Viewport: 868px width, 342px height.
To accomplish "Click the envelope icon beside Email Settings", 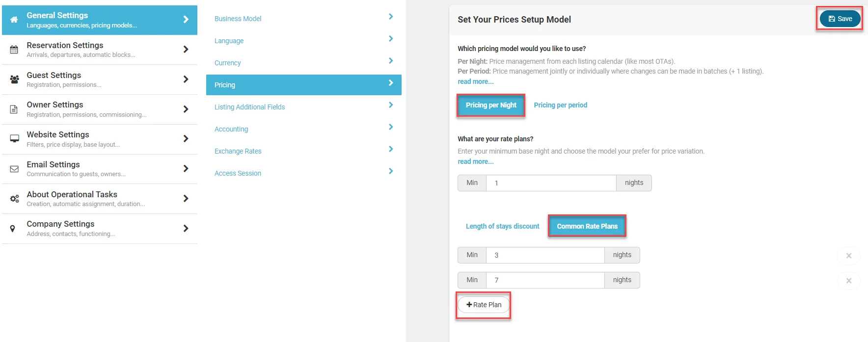I will [x=14, y=169].
